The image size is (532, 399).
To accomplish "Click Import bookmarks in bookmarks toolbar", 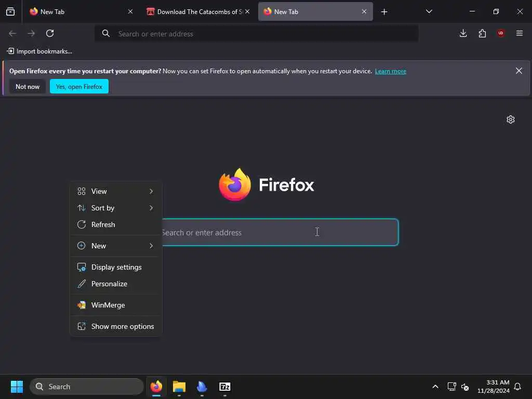I will coord(39,51).
